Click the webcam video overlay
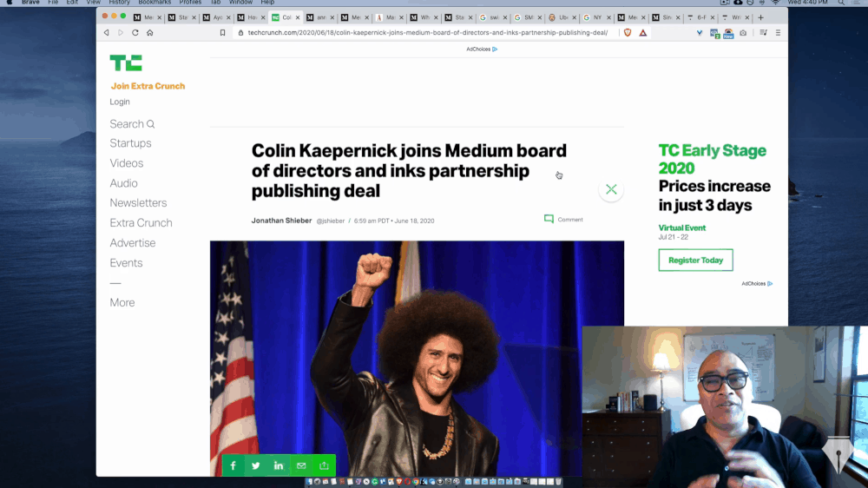This screenshot has height=488, width=868. (725, 406)
